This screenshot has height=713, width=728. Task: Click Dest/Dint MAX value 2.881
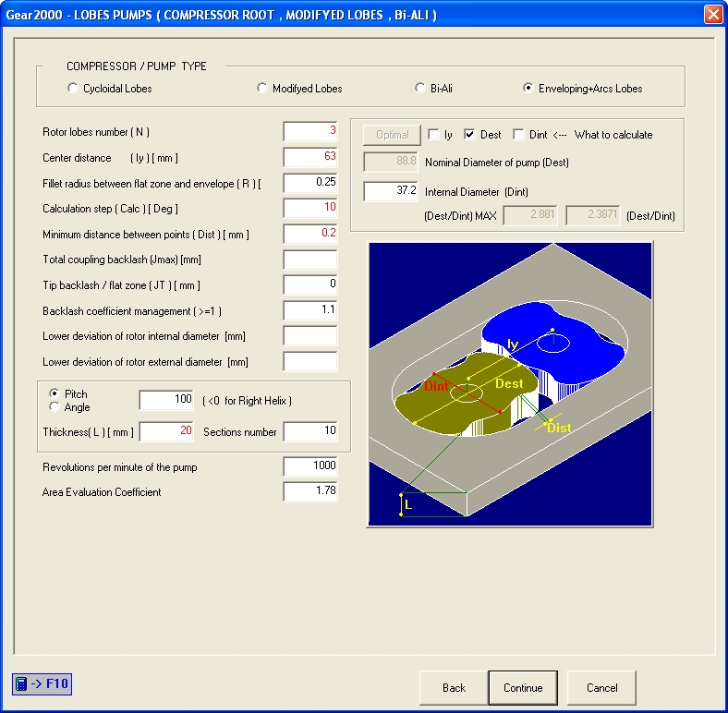coord(530,215)
